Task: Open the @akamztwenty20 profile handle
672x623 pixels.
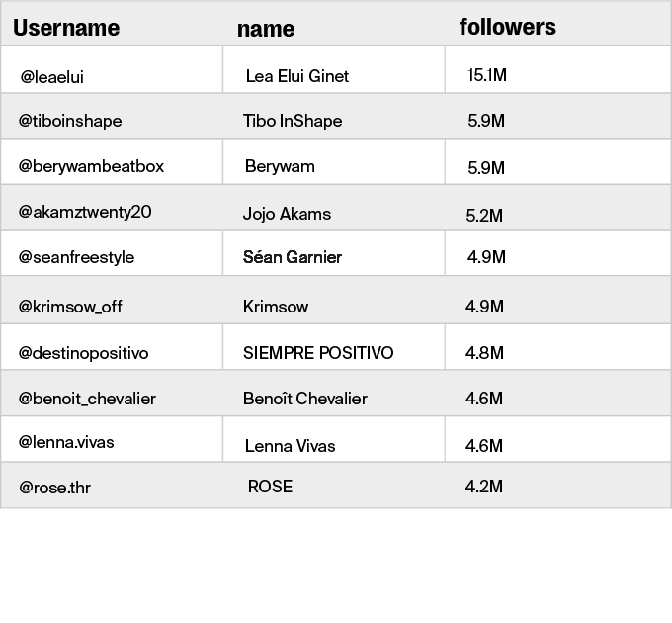Action: tap(85, 212)
